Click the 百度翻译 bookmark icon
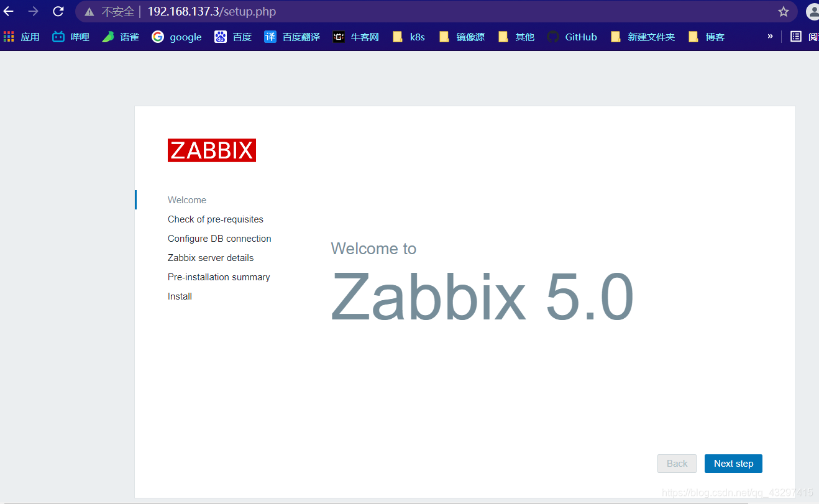Viewport: 819px width, 504px height. click(270, 37)
